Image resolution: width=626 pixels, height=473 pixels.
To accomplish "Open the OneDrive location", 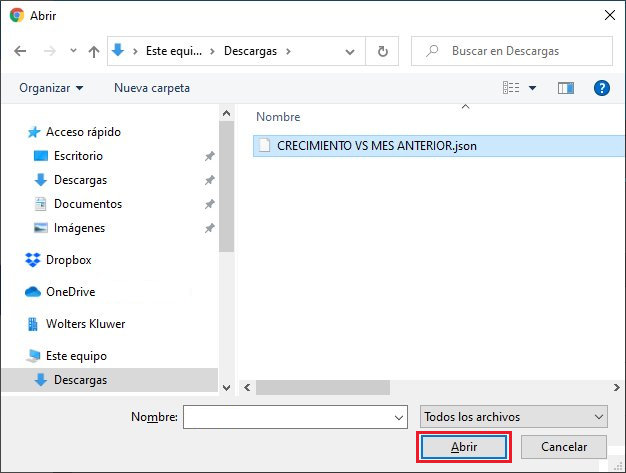I will 70,292.
